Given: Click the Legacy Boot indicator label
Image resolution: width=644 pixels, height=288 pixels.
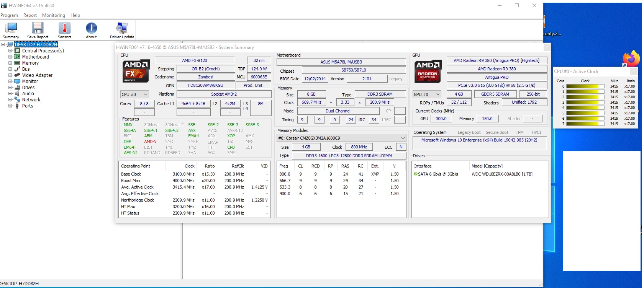Looking at the screenshot, I should (469, 132).
